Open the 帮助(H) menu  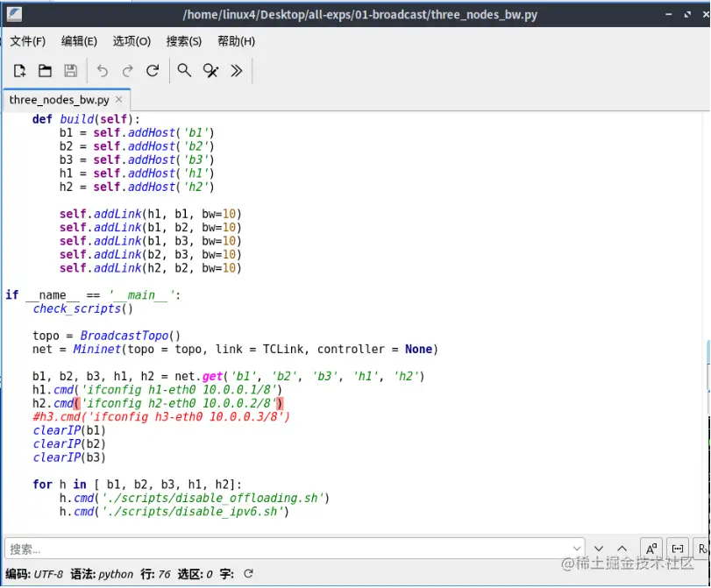(x=236, y=41)
